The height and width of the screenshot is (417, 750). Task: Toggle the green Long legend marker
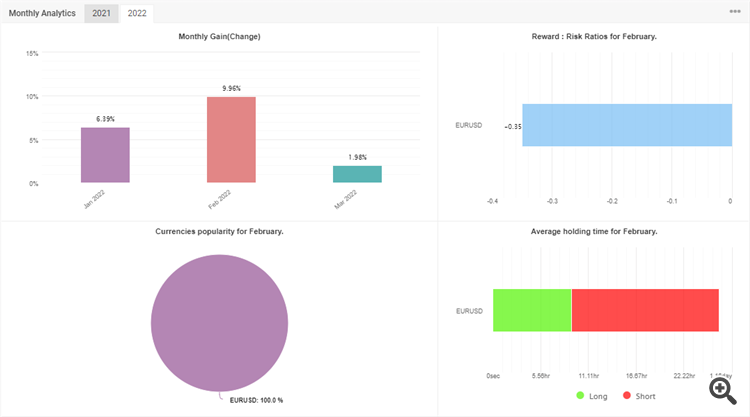580,395
